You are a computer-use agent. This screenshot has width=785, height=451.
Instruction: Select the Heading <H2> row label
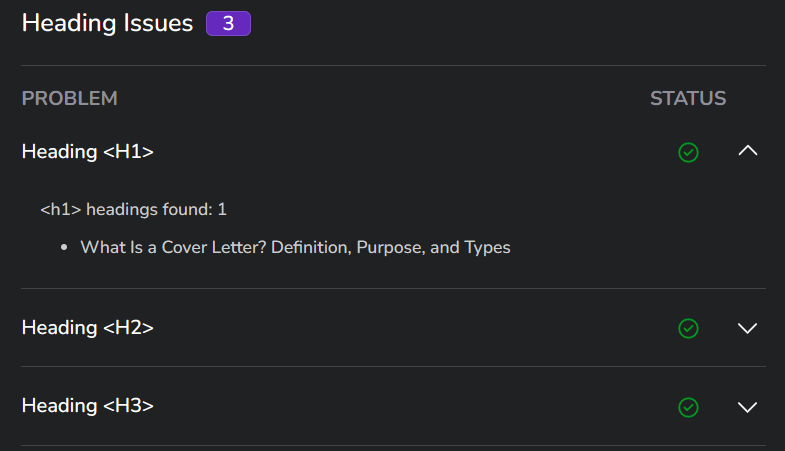point(88,328)
